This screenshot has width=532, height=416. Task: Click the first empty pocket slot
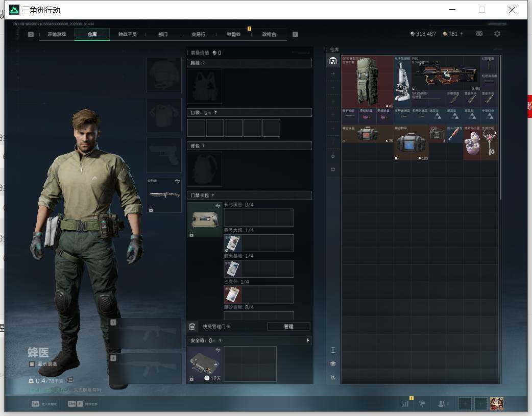coord(196,128)
